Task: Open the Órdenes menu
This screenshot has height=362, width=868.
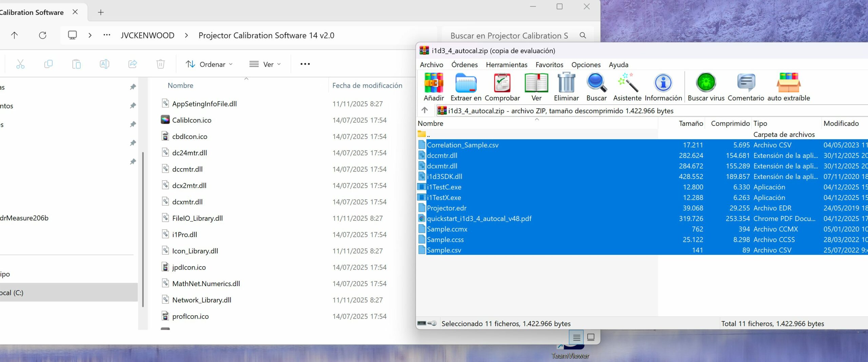Action: click(464, 64)
